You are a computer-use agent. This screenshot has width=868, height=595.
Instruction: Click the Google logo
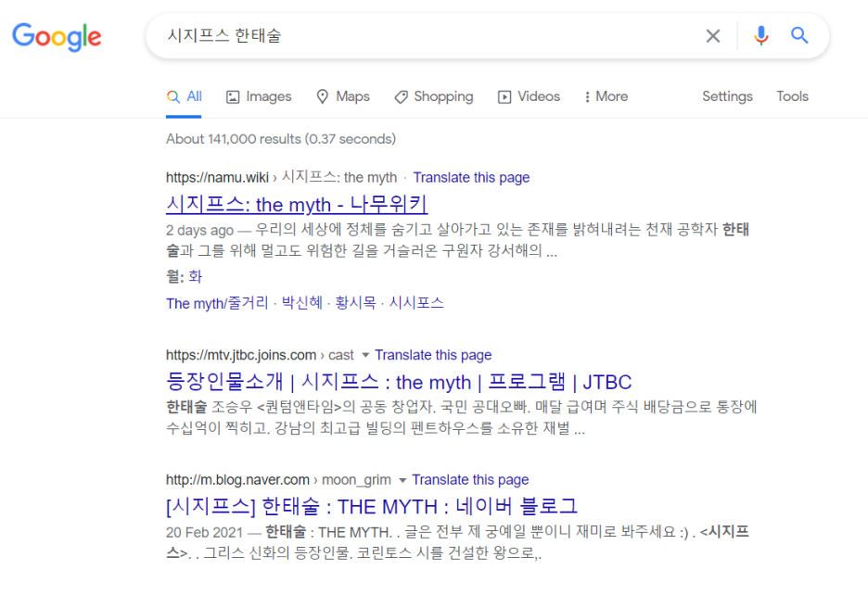click(x=57, y=37)
